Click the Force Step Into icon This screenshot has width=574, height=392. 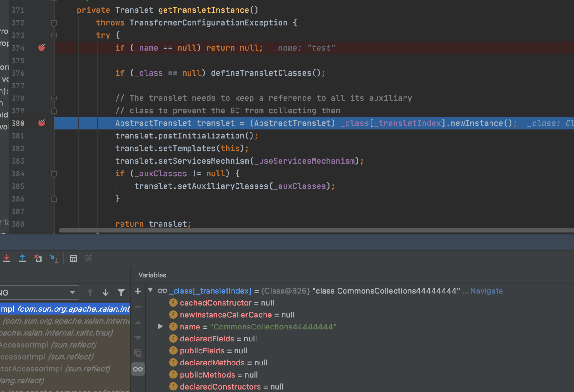pyautogui.click(x=7, y=258)
